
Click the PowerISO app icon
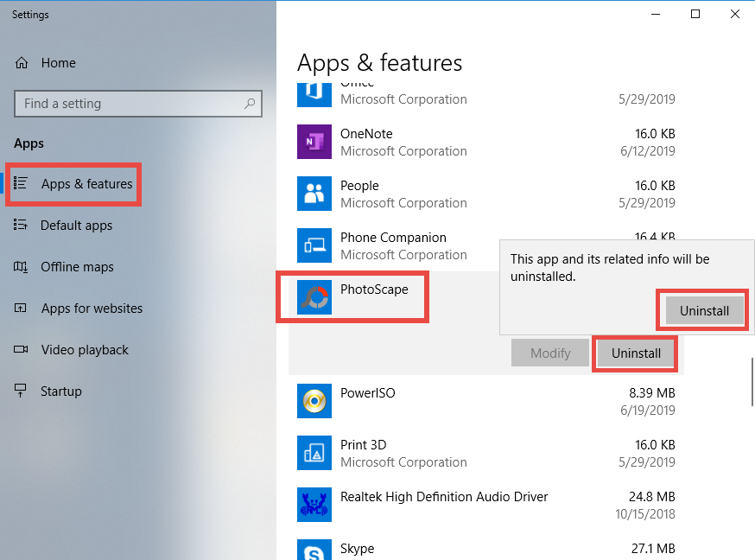[314, 401]
